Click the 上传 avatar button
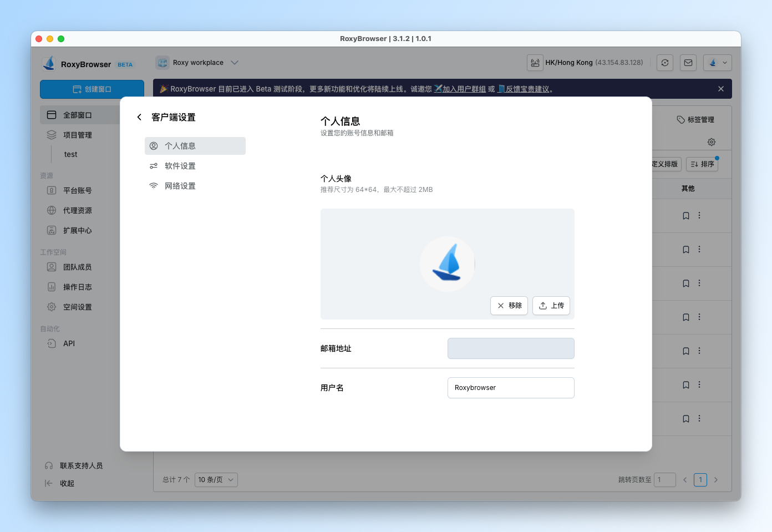 (551, 306)
